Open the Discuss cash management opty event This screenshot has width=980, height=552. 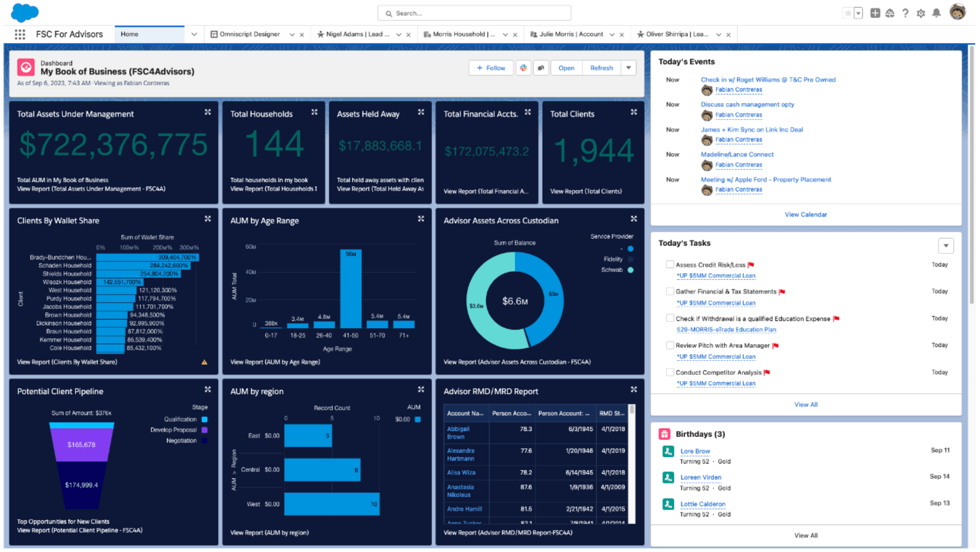(747, 104)
